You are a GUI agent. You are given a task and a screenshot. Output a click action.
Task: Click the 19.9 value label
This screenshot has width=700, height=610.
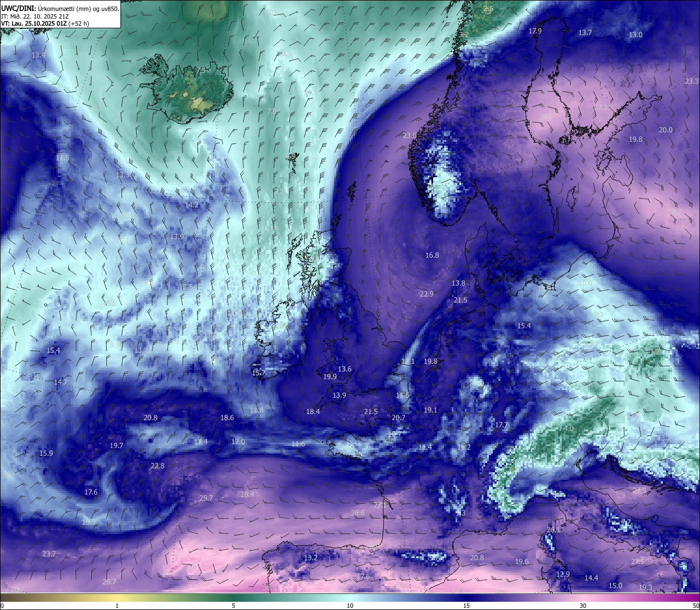pos(330,376)
